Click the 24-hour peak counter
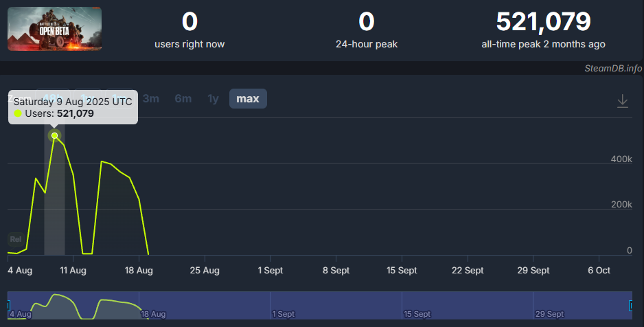 tap(367, 22)
